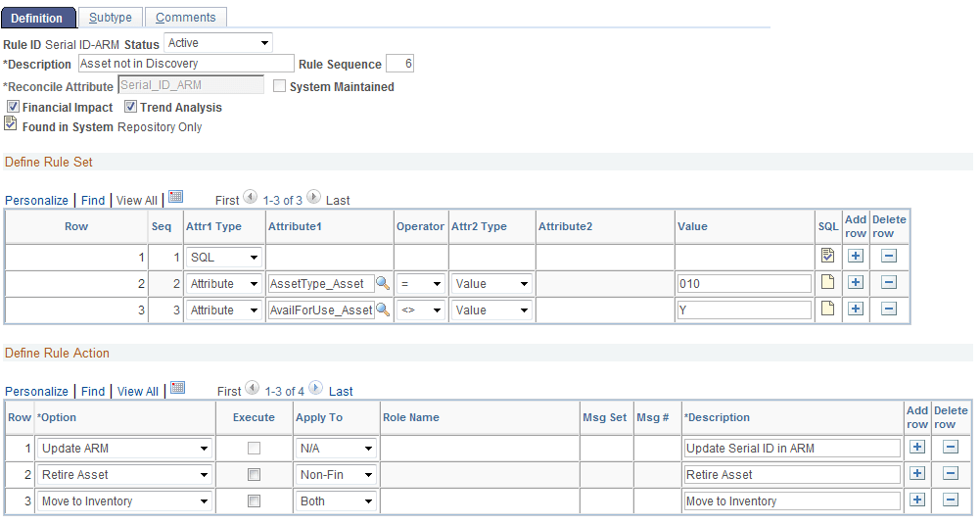The width and height of the screenshot is (980, 524).
Task: Click Define Rule Set section heading
Action: tap(49, 162)
